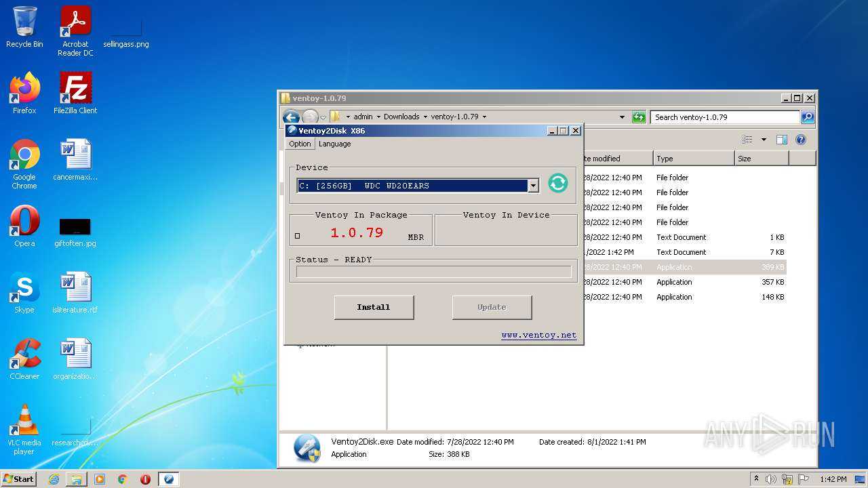The image size is (868, 488).
Task: Go back in the Explorer window
Action: pos(291,117)
